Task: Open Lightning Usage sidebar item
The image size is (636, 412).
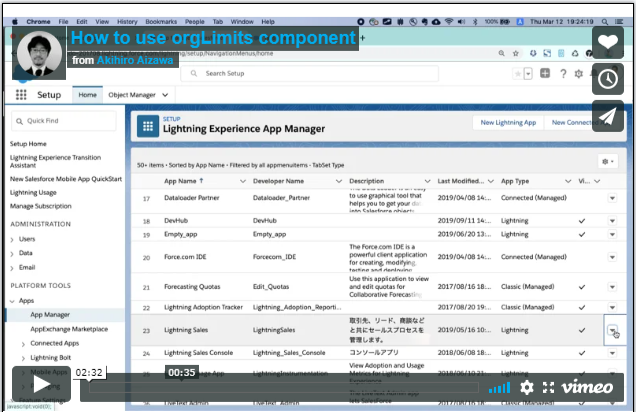Action: [33, 193]
